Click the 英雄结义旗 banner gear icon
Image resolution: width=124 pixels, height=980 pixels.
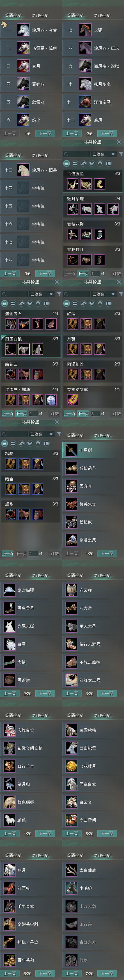(x=72, y=400)
